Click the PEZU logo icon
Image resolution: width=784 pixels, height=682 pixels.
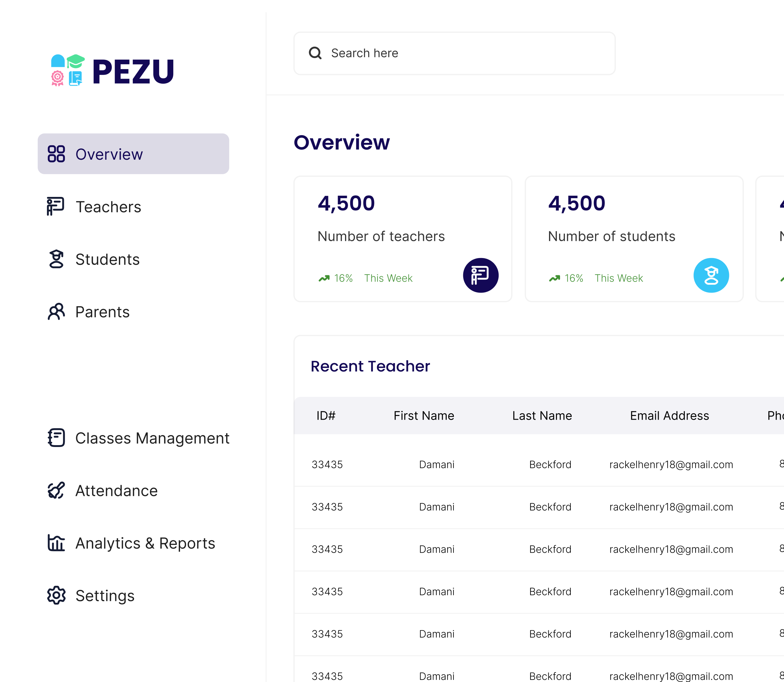pyautogui.click(x=68, y=70)
